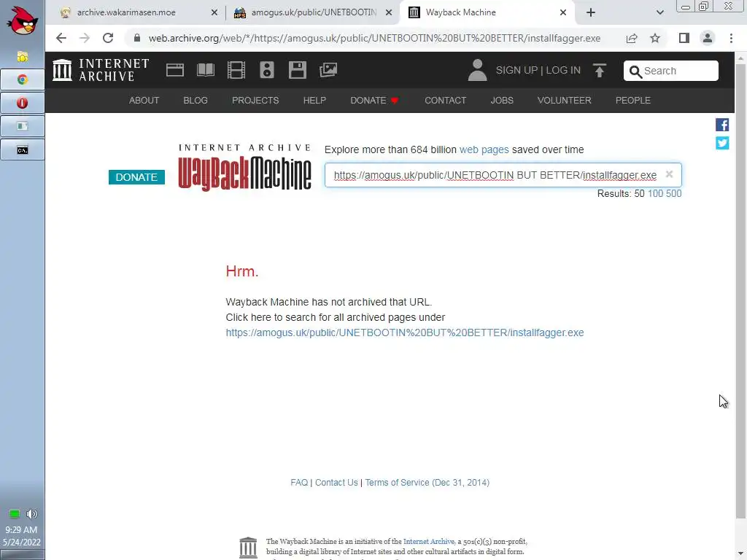Open the Angry Birds start icon
The width and height of the screenshot is (747, 560).
tap(23, 21)
